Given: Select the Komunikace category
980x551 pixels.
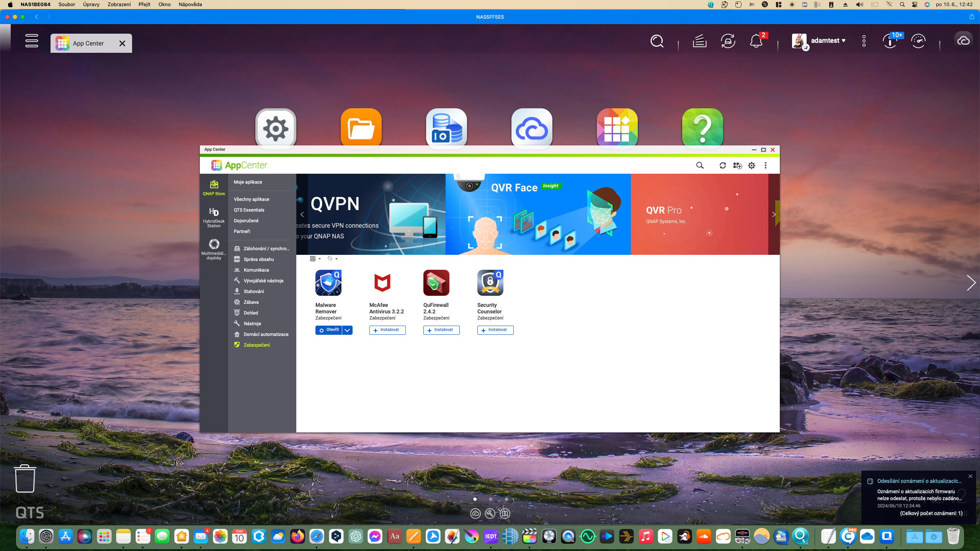Looking at the screenshot, I should coord(256,270).
